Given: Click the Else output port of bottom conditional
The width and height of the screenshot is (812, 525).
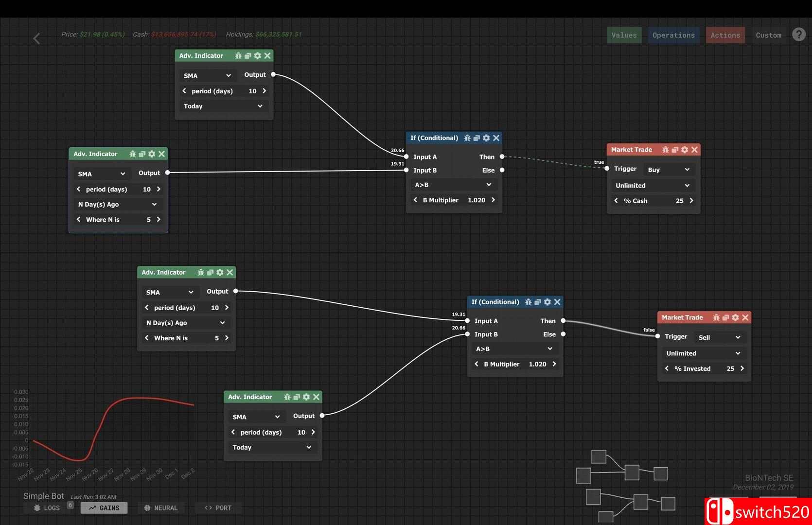Looking at the screenshot, I should pyautogui.click(x=563, y=334).
